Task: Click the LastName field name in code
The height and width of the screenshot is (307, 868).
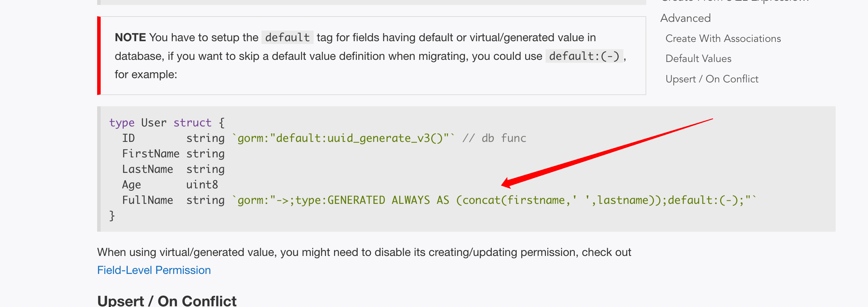Action: [x=147, y=169]
